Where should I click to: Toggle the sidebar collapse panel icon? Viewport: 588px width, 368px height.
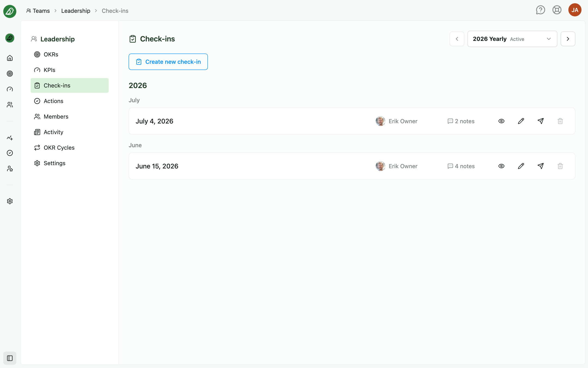10,358
